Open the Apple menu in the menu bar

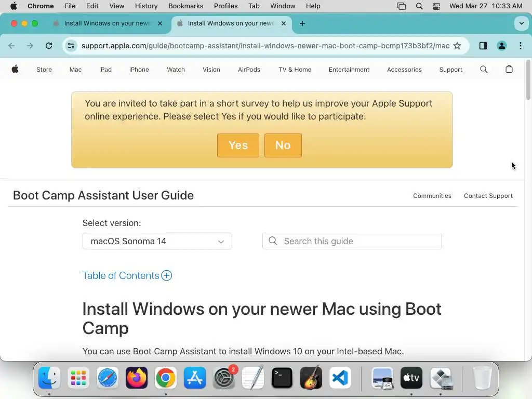click(x=14, y=6)
